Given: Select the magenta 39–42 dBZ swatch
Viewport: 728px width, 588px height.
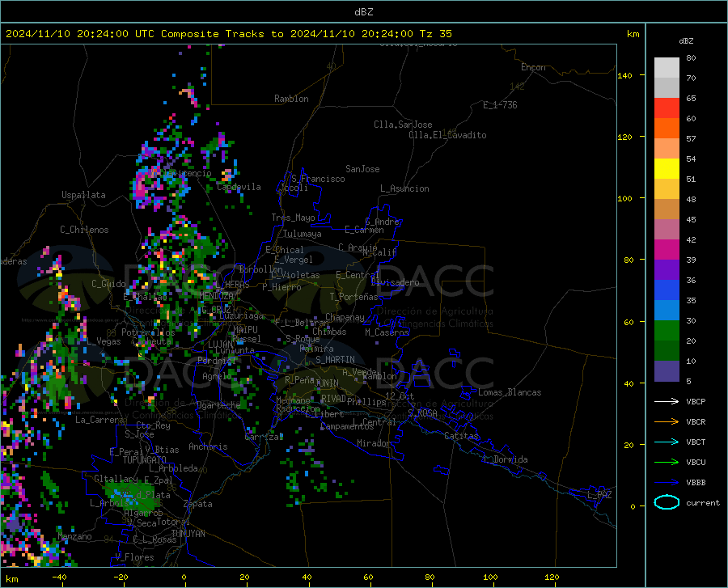Looking at the screenshot, I should tap(667, 250).
